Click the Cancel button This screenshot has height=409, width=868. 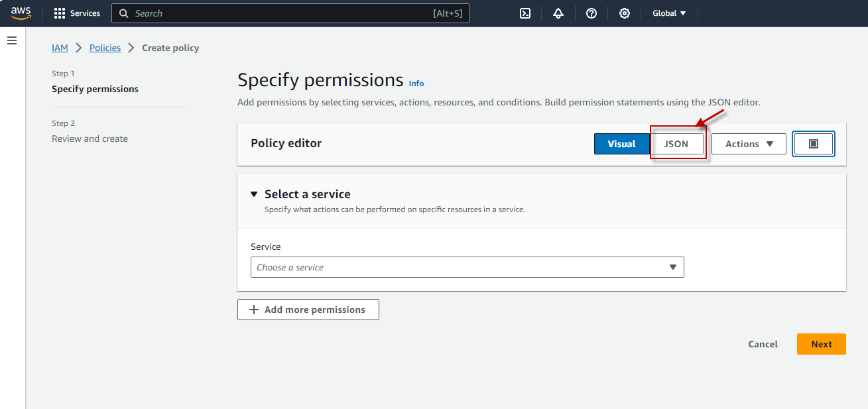coord(763,344)
